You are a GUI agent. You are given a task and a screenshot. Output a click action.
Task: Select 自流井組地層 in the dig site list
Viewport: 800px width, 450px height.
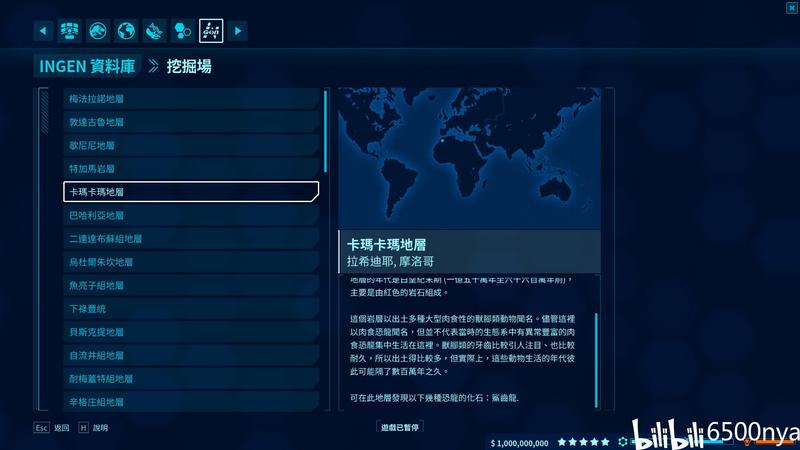(191, 356)
